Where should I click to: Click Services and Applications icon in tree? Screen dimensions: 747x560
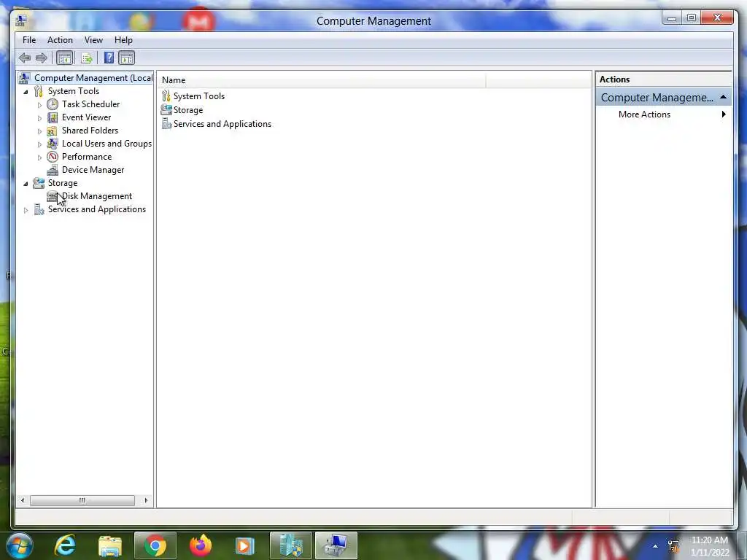39,209
